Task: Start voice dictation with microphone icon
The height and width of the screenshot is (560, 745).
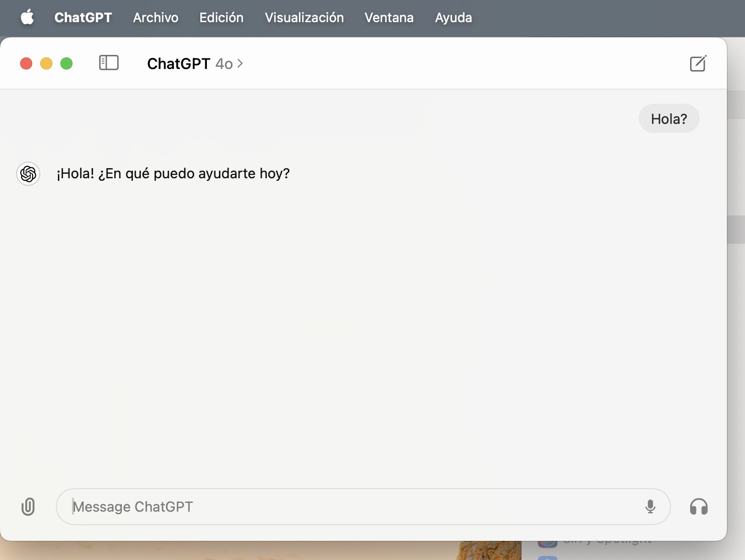Action: coord(650,507)
